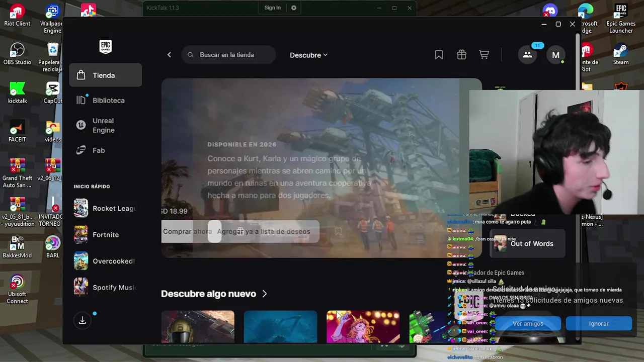This screenshot has height=362, width=644.
Task: Open the gift icon in header
Action: point(461,55)
